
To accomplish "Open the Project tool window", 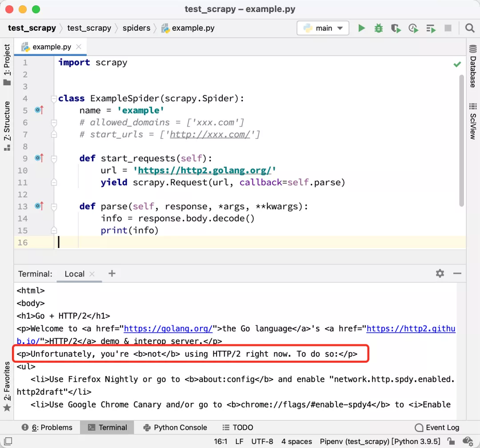I will click(7, 64).
